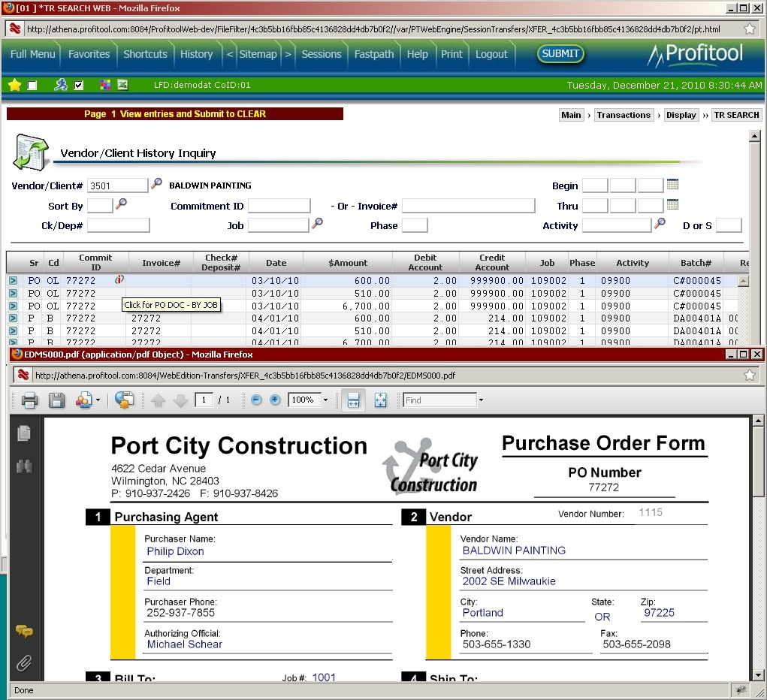The image size is (767, 700).
Task: Expand the P B row with amount 510.00 on 04/01/10
Action: [x=14, y=330]
